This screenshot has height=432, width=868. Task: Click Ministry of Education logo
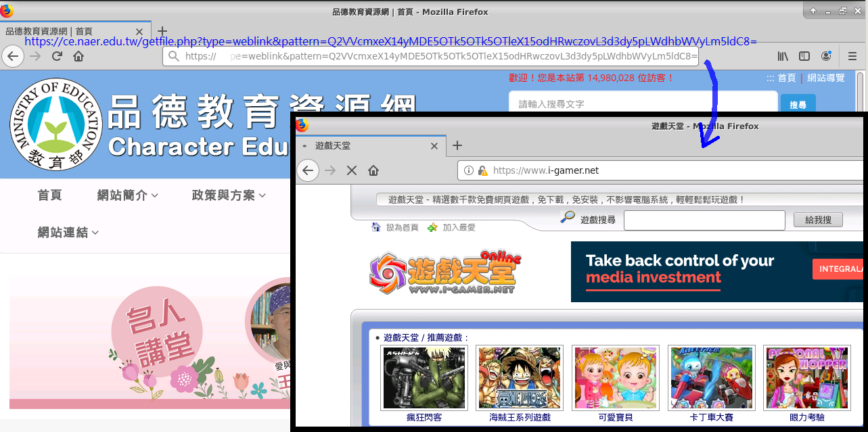click(x=56, y=124)
